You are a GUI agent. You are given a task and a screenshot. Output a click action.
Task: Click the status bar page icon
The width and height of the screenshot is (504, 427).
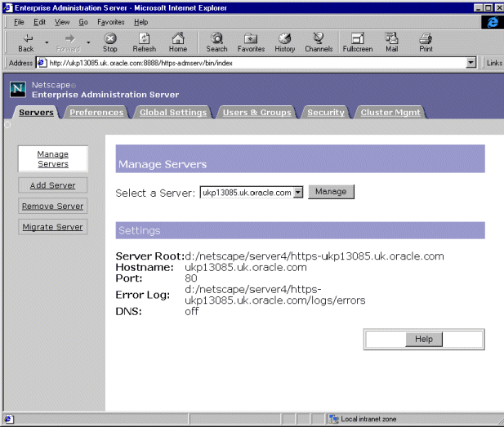[x=8, y=419]
